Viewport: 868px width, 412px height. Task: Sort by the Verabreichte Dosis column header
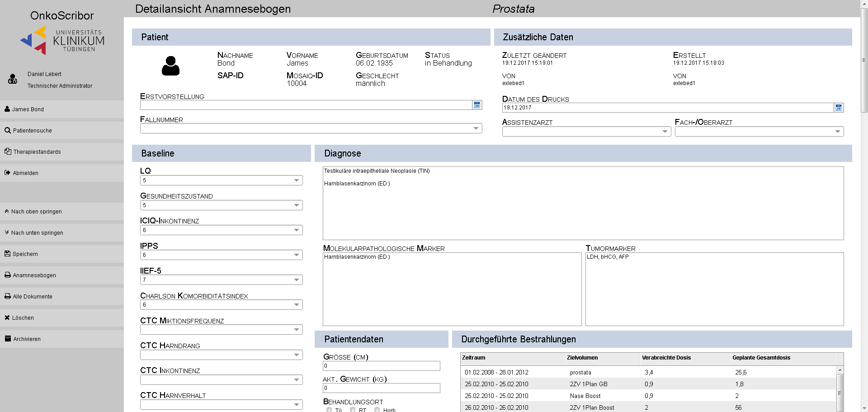pos(685,358)
